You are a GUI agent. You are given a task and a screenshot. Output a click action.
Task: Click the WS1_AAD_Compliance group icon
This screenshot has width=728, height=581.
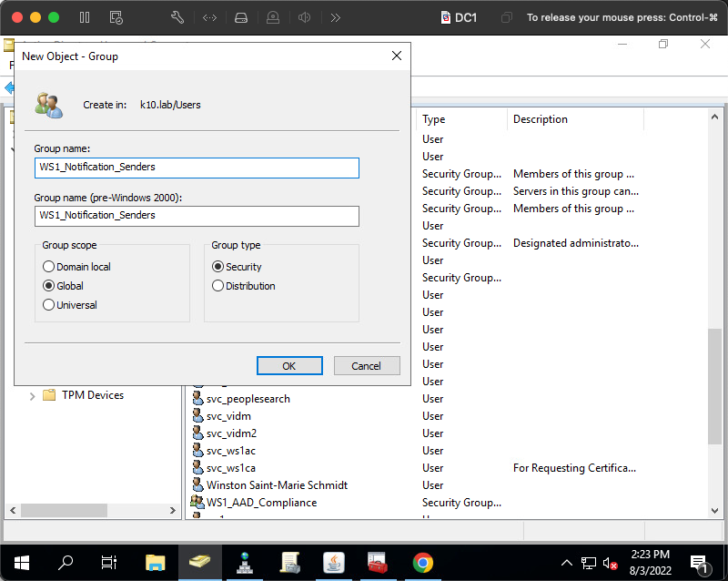[197, 502]
